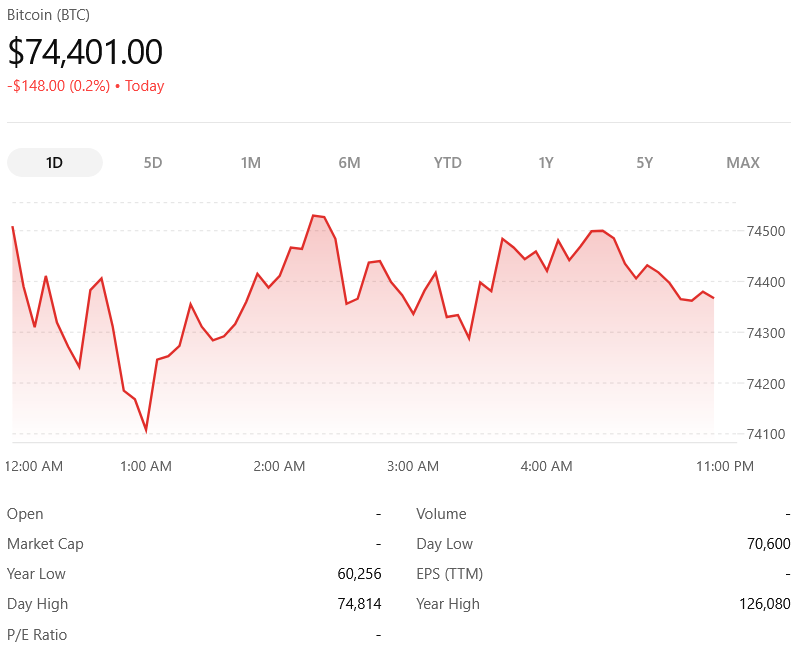The width and height of the screenshot is (804, 648).
Task: Click the chart's highest peak after 2:00 AM
Action: click(x=314, y=215)
